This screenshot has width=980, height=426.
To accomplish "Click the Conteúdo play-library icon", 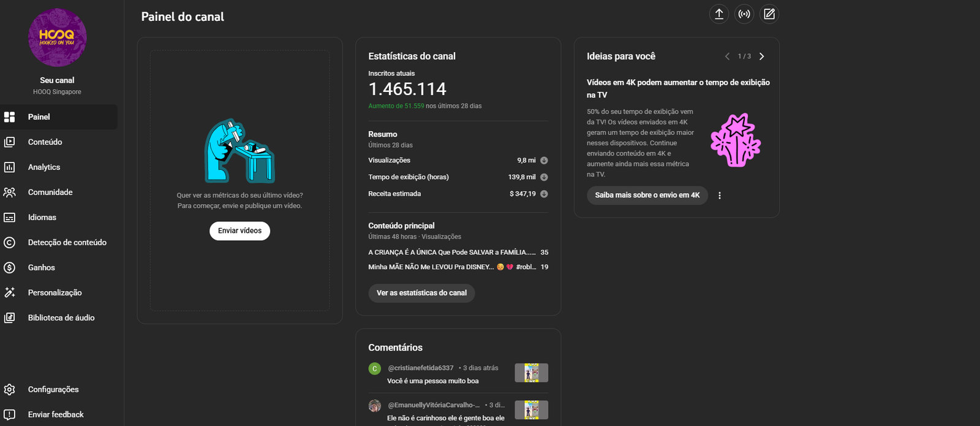I will 9,142.
